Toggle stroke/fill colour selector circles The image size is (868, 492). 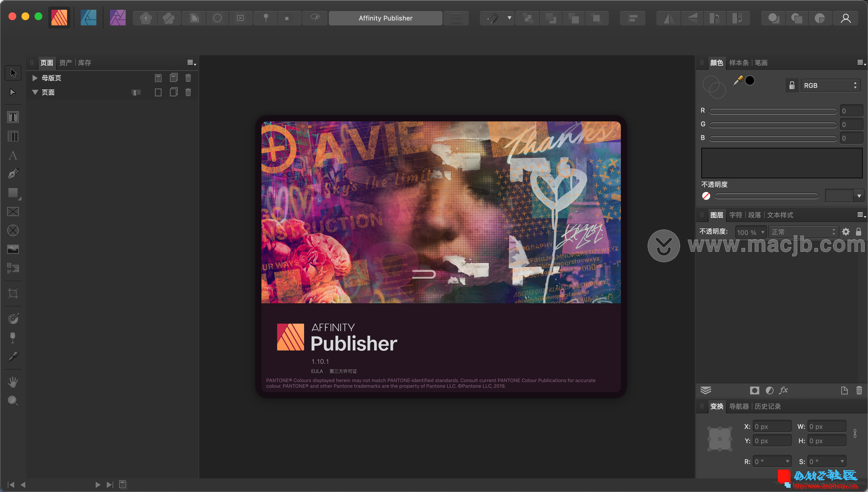tap(714, 87)
